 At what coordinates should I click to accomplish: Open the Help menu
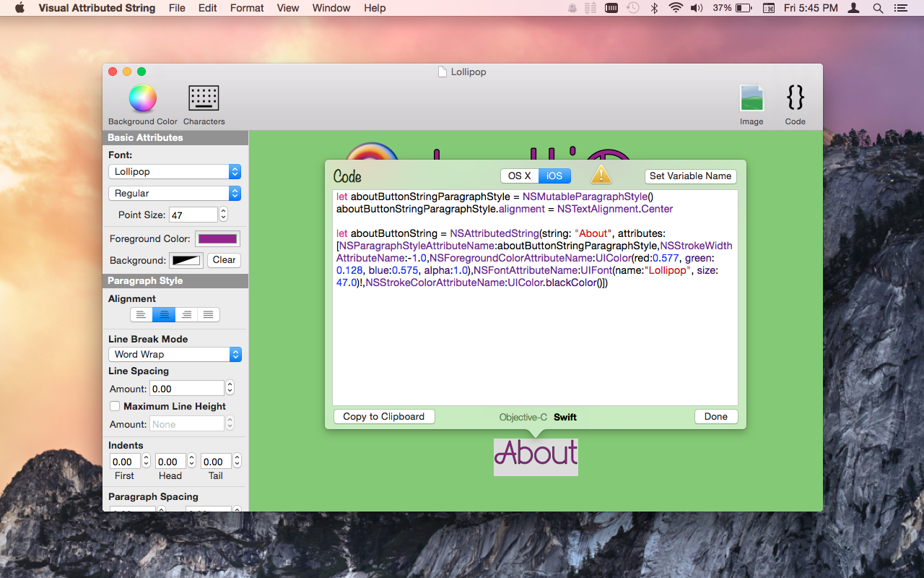pyautogui.click(x=375, y=8)
